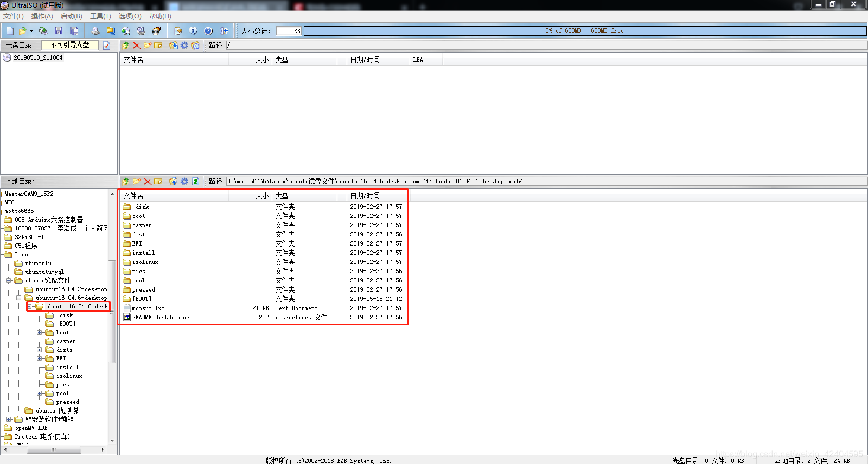Expand the pool folder tree node

click(x=39, y=394)
